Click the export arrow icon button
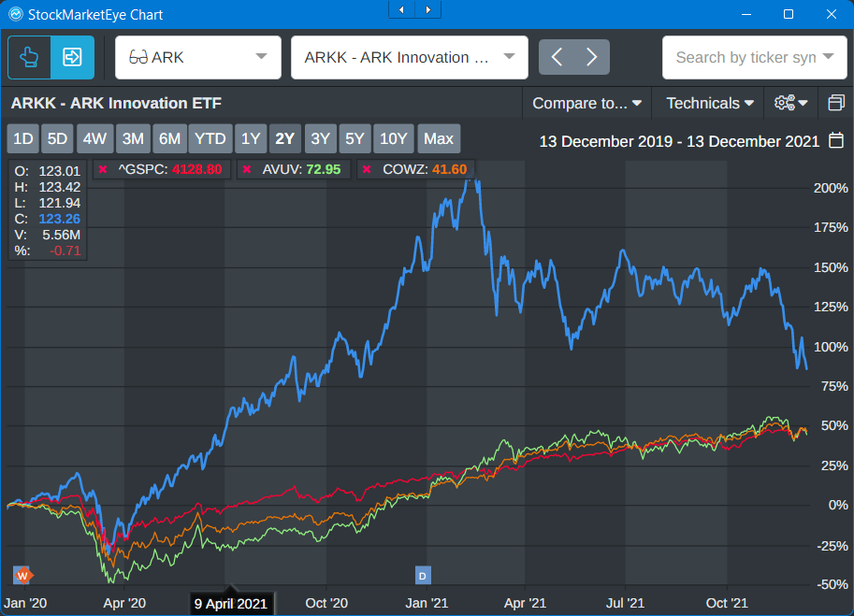This screenshot has height=616, width=854. coord(72,57)
